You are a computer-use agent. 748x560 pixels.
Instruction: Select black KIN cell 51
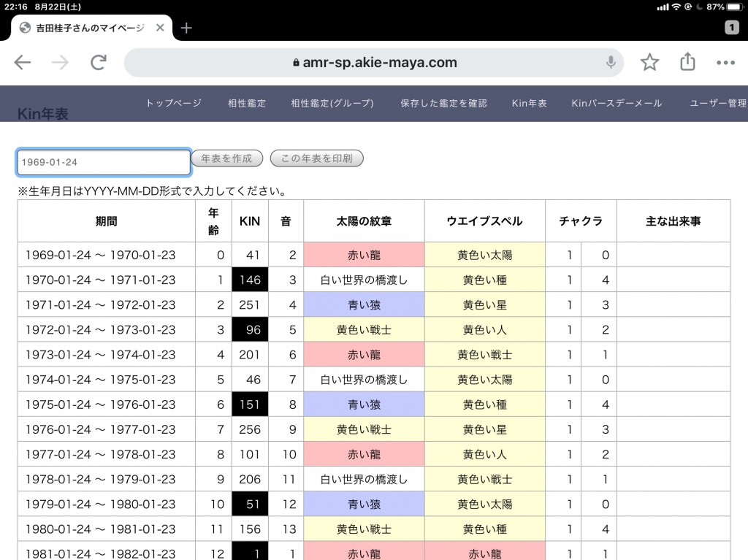[250, 505]
